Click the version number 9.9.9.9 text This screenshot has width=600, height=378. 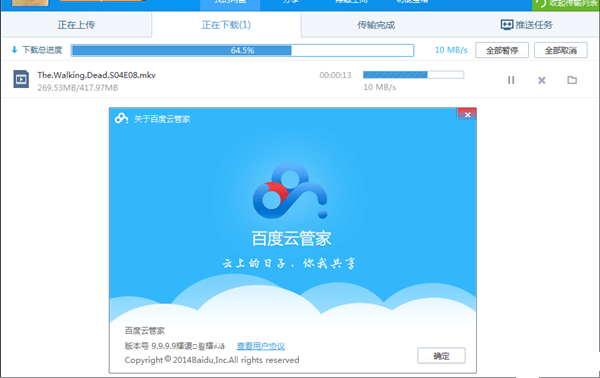pyautogui.click(x=174, y=346)
